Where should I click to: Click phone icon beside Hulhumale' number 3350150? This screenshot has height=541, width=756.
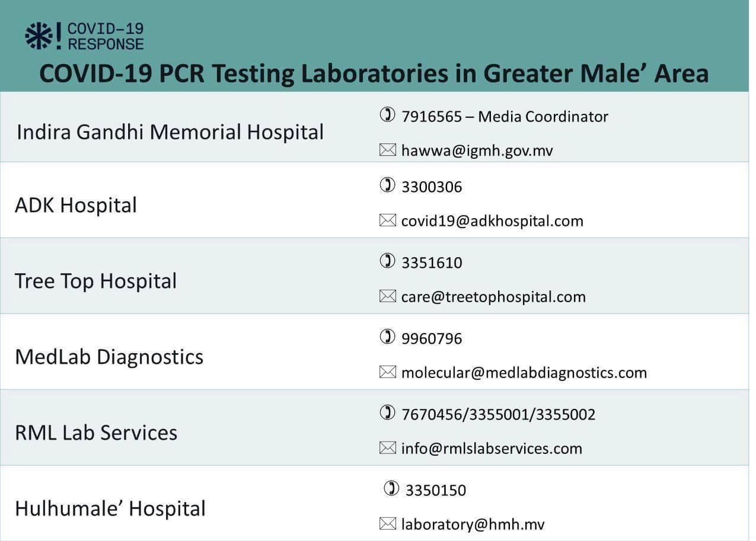click(391, 489)
